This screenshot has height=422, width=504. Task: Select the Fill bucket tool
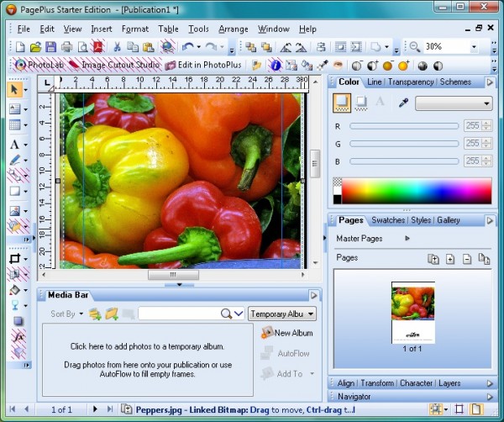tap(14, 290)
